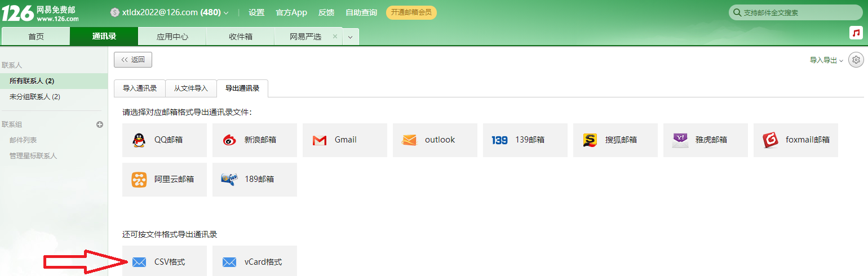Click the 自助查询 link

pos(361,12)
